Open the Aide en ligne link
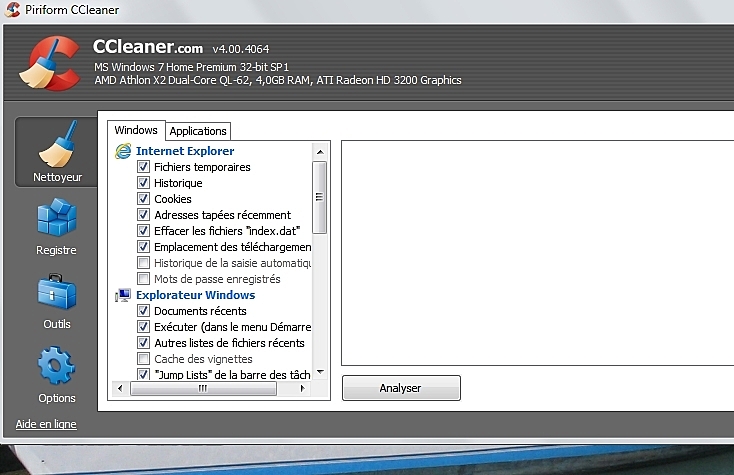Image resolution: width=734 pixels, height=475 pixels. pyautogui.click(x=46, y=424)
